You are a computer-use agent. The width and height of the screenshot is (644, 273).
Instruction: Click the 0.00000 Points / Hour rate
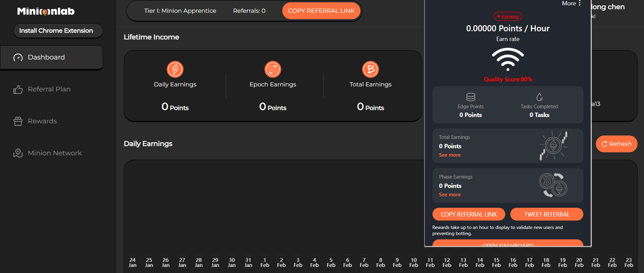pyautogui.click(x=508, y=29)
